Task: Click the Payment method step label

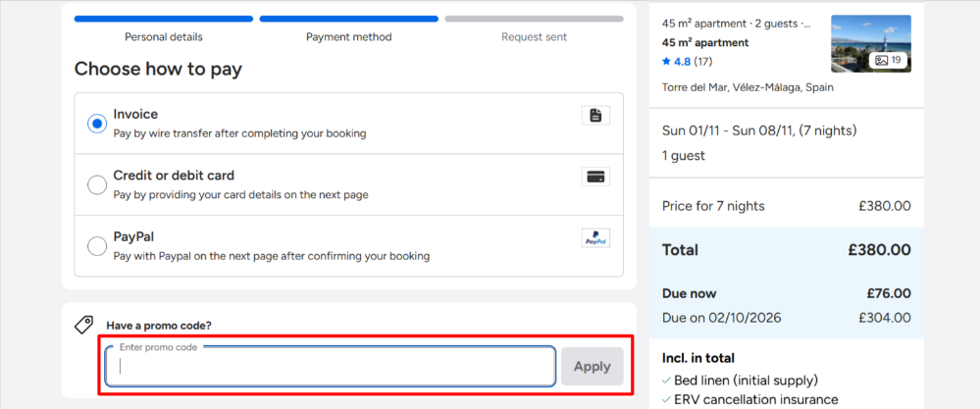Action: [349, 37]
